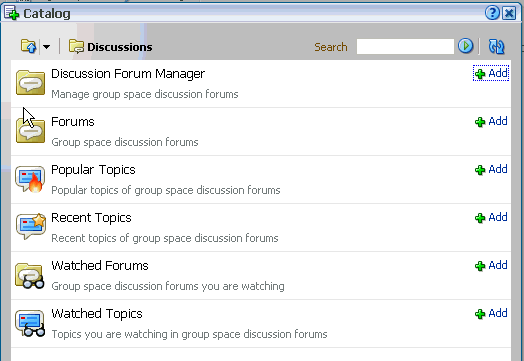
Task: Click the Discussions folder icon in the breadcrumb
Action: click(76, 46)
